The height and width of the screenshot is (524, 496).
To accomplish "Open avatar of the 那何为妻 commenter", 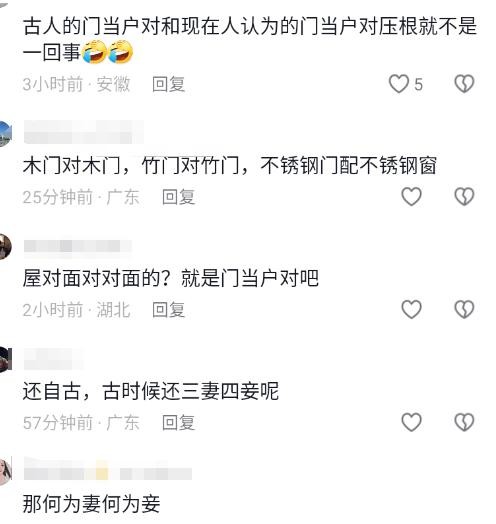I will [x=6, y=472].
